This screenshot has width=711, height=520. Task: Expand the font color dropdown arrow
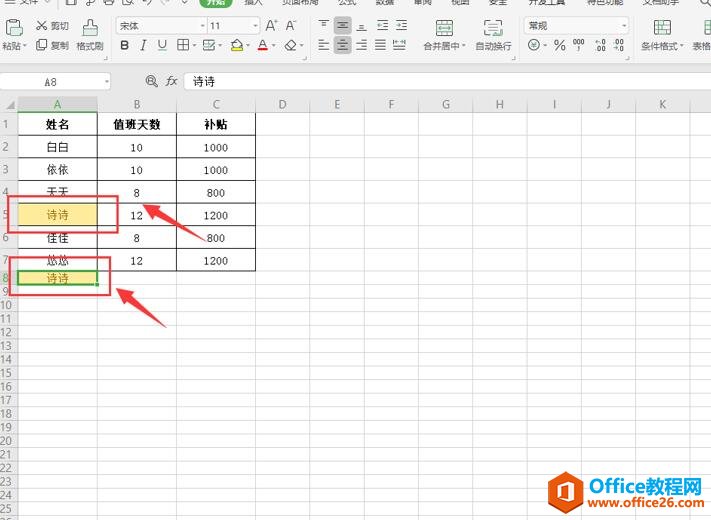pos(273,45)
